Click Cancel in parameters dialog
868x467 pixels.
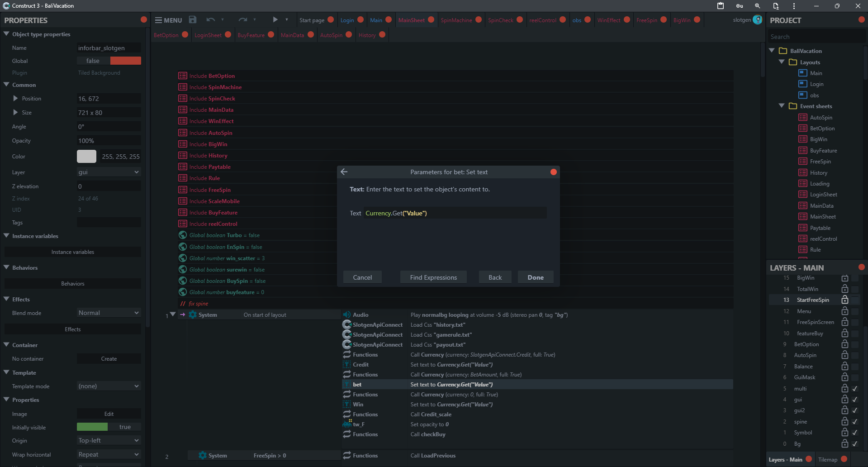click(362, 277)
